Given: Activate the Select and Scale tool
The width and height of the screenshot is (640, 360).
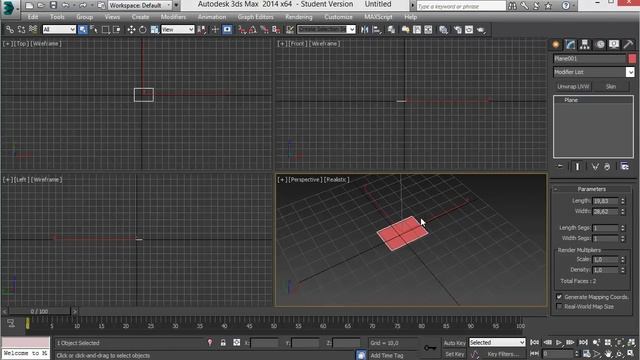Looking at the screenshot, I should 154,29.
